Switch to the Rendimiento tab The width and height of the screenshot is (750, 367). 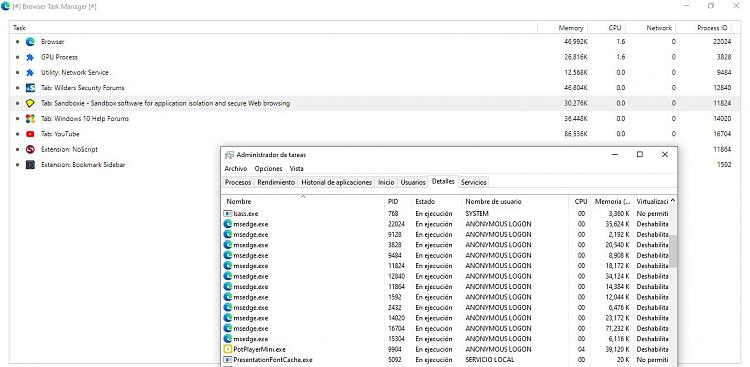276,182
